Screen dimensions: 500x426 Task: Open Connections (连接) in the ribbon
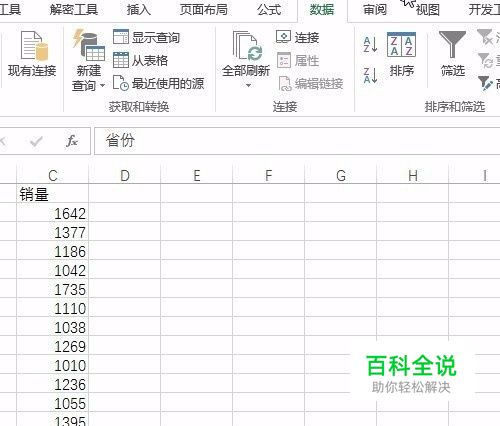click(297, 37)
